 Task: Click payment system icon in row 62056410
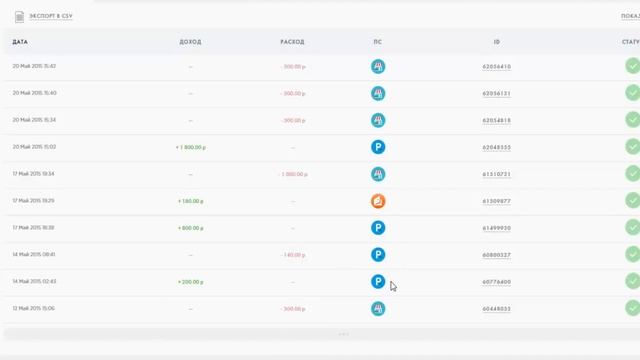pos(378,67)
